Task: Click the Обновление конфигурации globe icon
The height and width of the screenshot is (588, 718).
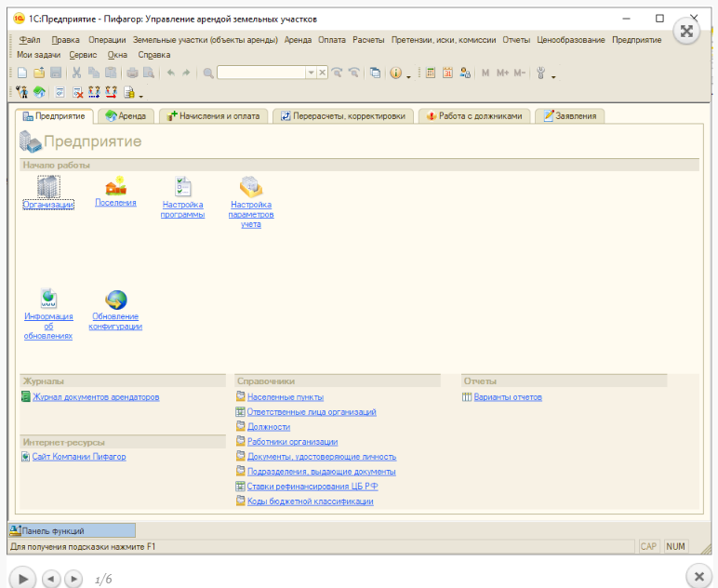Action: pos(115,300)
